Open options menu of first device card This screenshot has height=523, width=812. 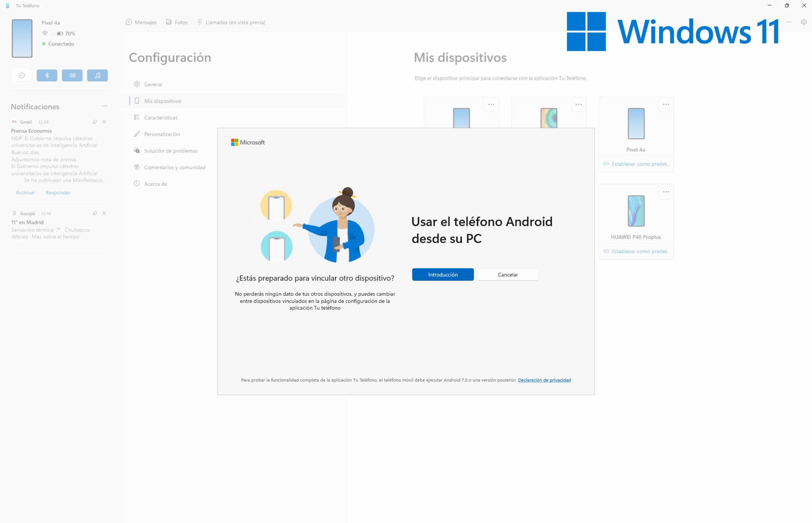491,105
